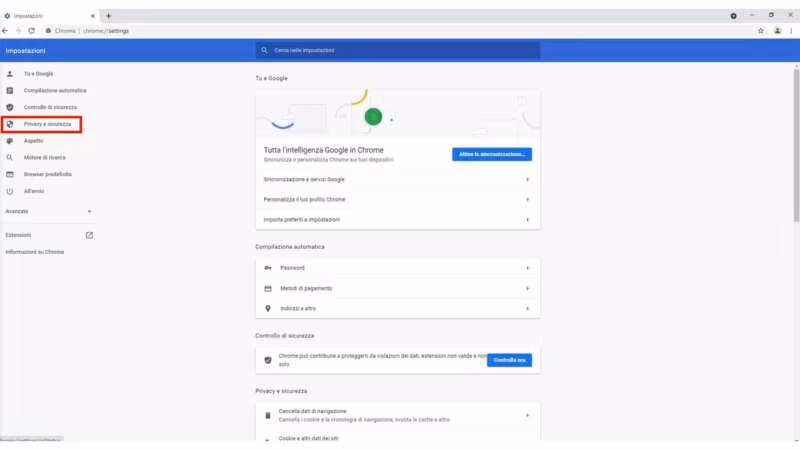Open Estensioni link in sidebar
This screenshot has width=800, height=450.
(x=18, y=235)
